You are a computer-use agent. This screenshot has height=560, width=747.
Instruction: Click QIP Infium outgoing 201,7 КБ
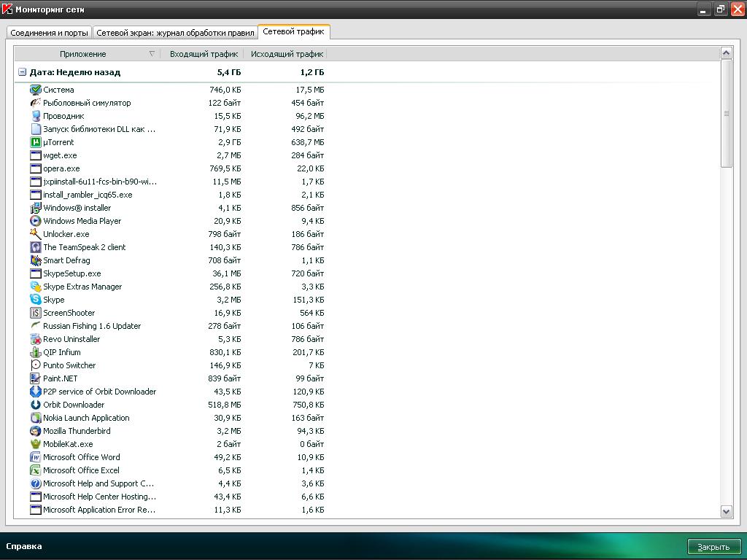[309, 352]
